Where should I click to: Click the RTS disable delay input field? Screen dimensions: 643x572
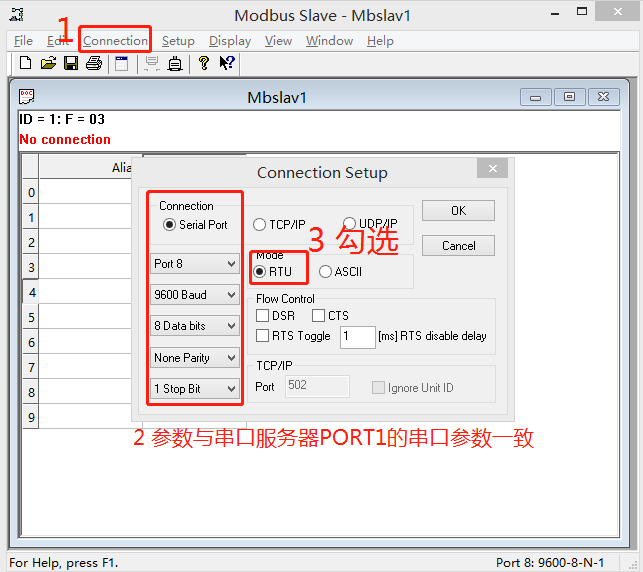point(357,337)
